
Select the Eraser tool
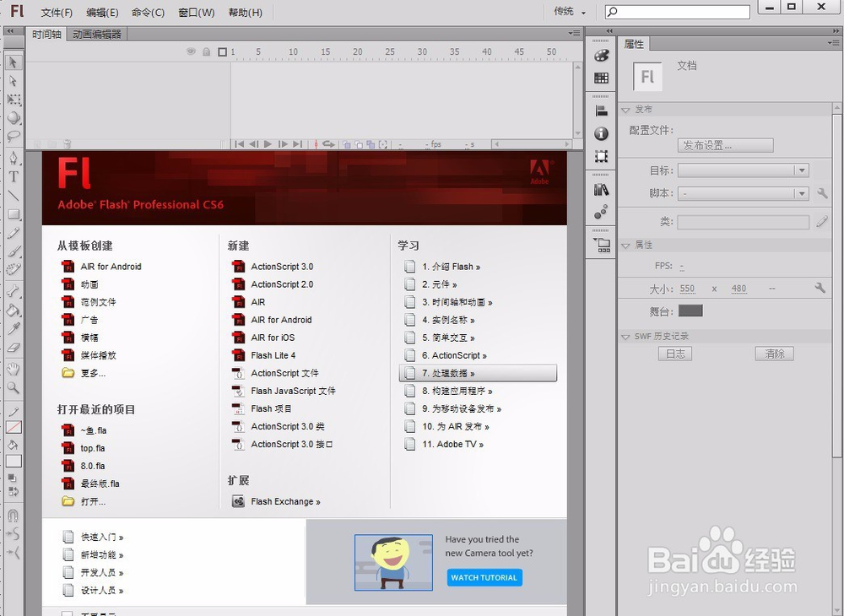tap(14, 347)
